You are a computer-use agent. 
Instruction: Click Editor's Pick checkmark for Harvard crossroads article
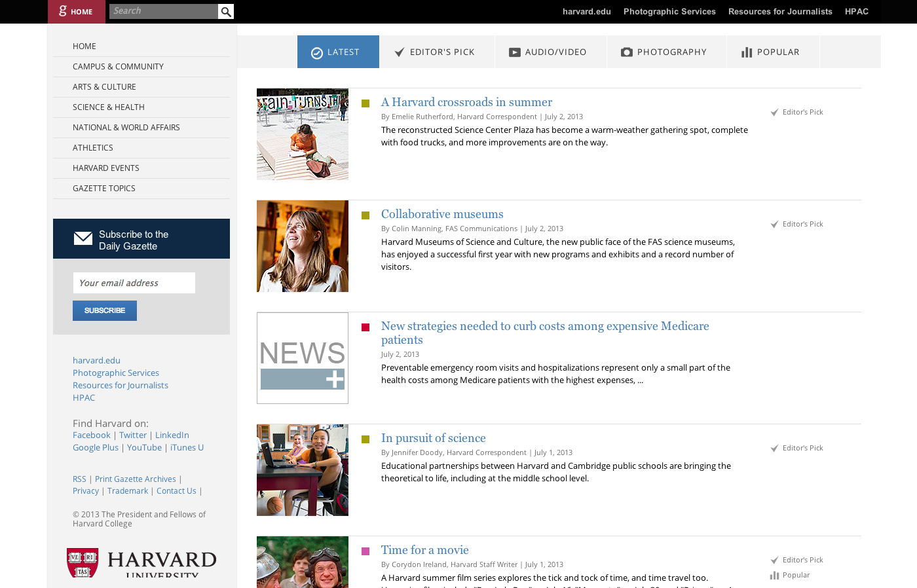click(774, 113)
